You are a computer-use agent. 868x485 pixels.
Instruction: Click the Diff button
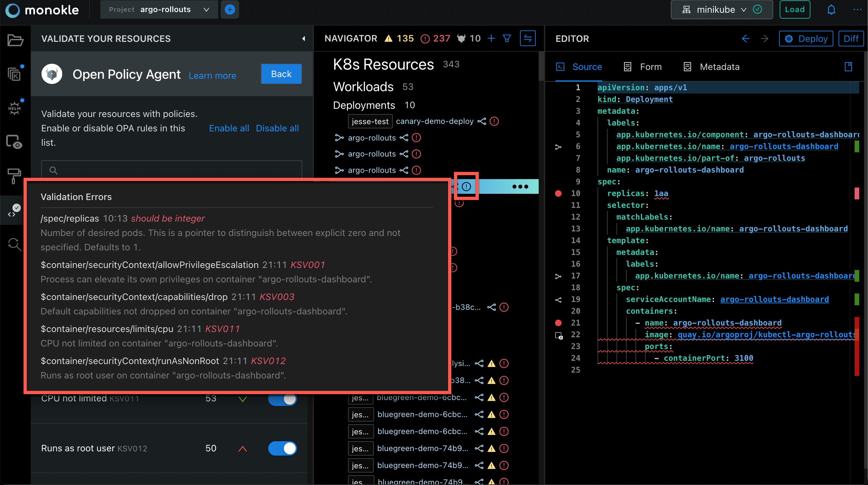[851, 39]
